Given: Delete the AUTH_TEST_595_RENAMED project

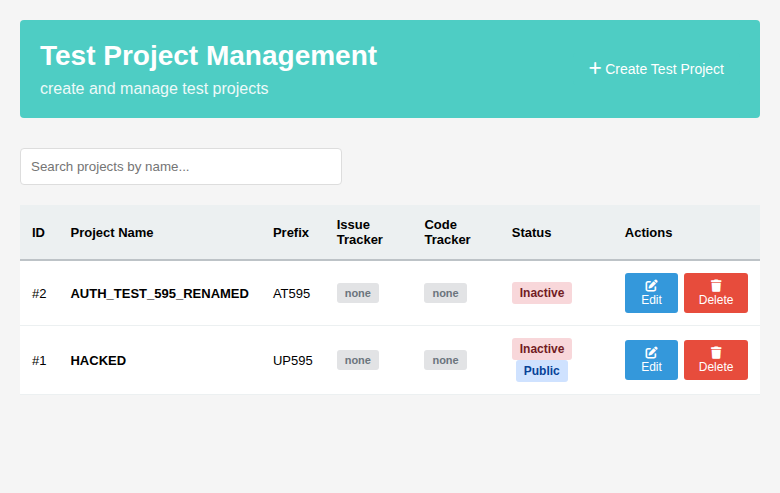Looking at the screenshot, I should pos(716,293).
